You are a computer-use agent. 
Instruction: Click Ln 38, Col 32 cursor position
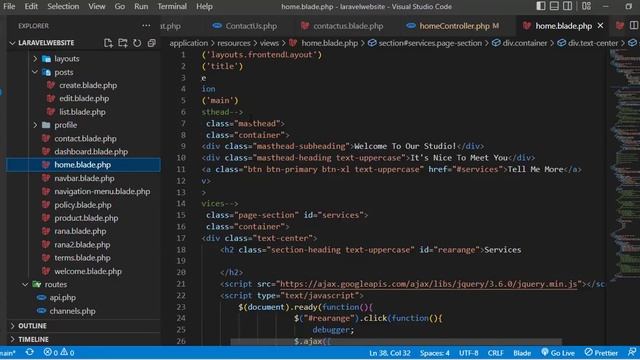pyautogui.click(x=389, y=353)
